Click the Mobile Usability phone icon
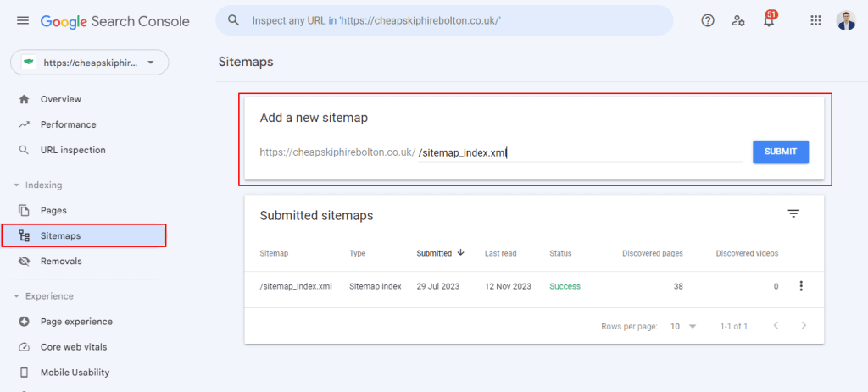868x392 pixels. click(24, 373)
